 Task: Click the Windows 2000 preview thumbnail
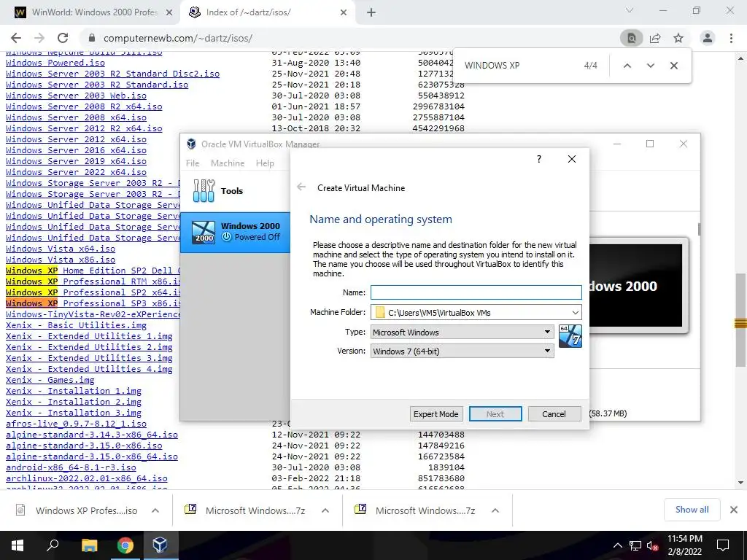pyautogui.click(x=638, y=286)
